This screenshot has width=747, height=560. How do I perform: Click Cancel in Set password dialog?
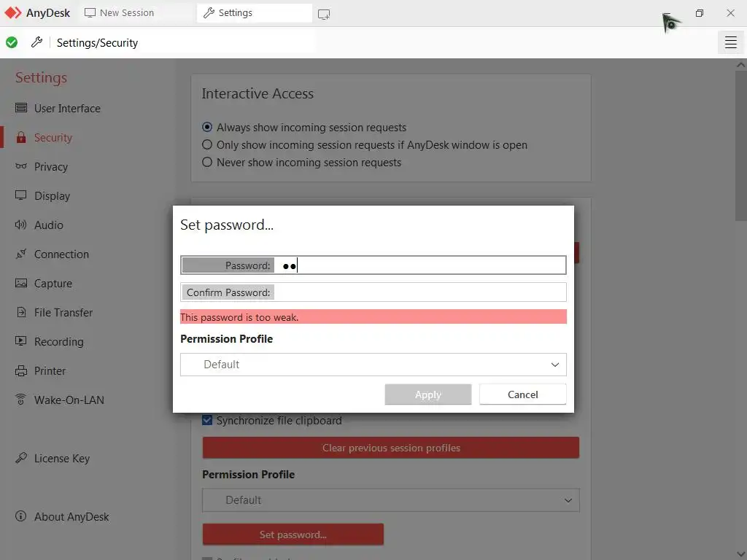522,394
